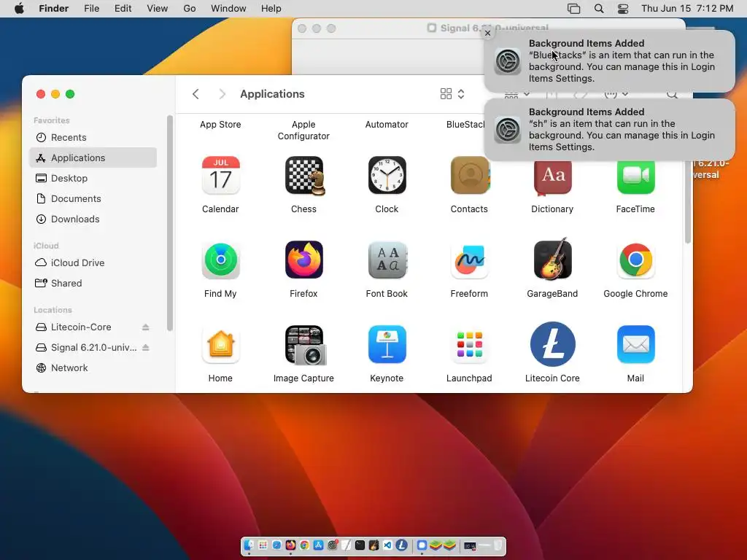The width and height of the screenshot is (747, 560).
Task: Open the Contacts app icon
Action: [470, 175]
